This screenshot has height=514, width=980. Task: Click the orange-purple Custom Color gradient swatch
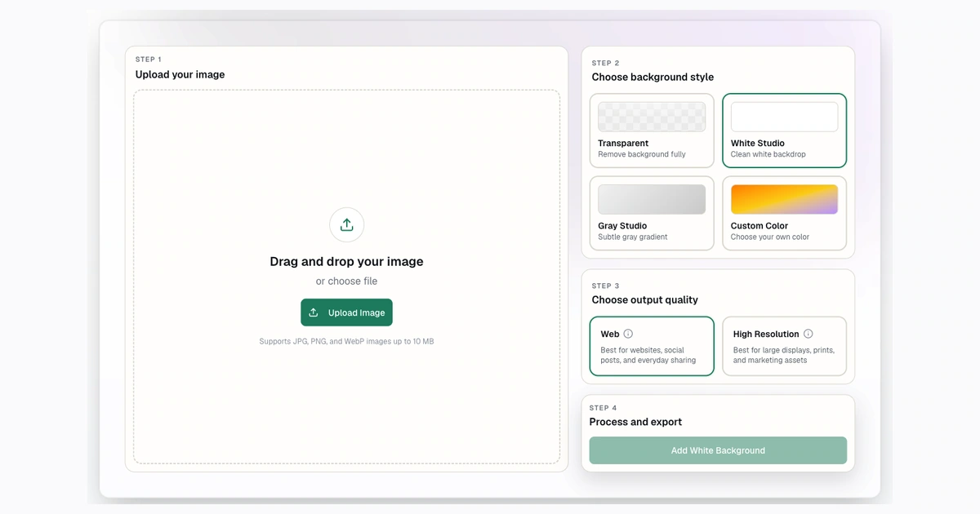click(784, 199)
